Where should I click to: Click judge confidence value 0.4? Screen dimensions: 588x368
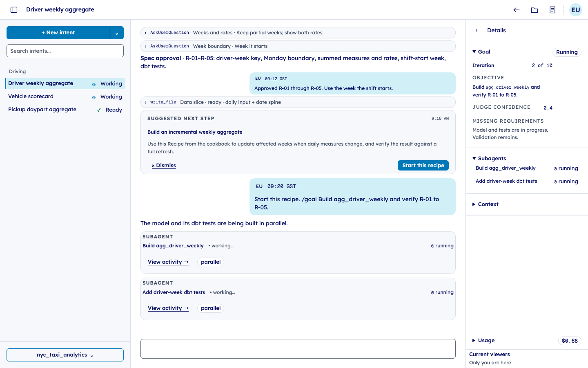548,108
